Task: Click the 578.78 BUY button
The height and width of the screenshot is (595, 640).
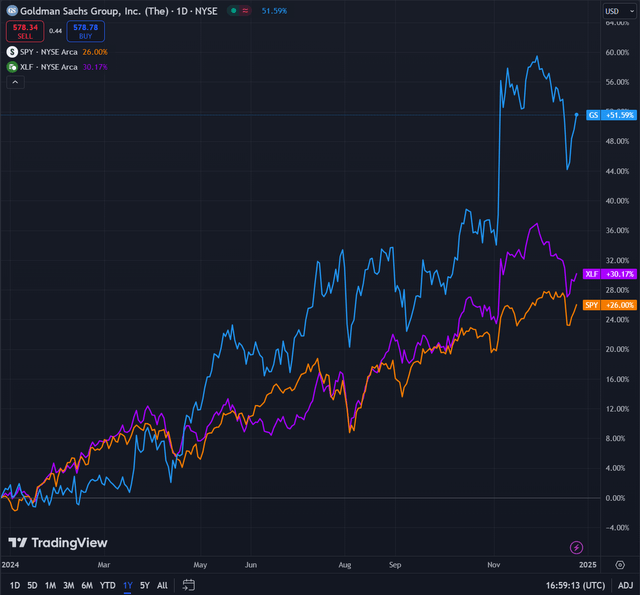Action: point(85,31)
